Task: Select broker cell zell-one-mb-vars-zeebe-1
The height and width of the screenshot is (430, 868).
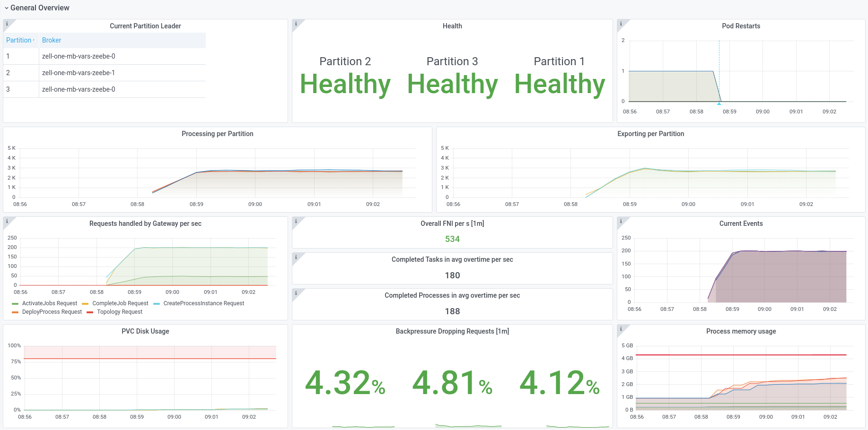Action: click(123, 73)
